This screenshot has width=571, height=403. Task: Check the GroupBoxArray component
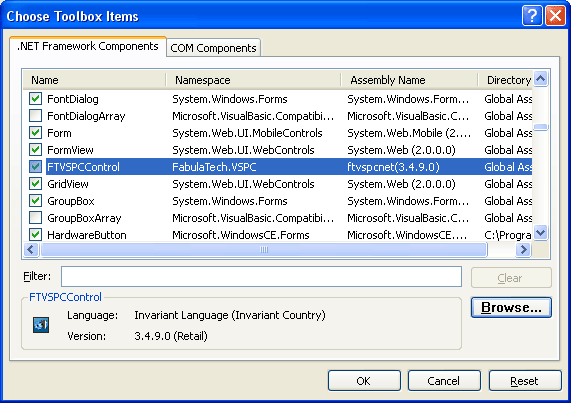[x=35, y=218]
